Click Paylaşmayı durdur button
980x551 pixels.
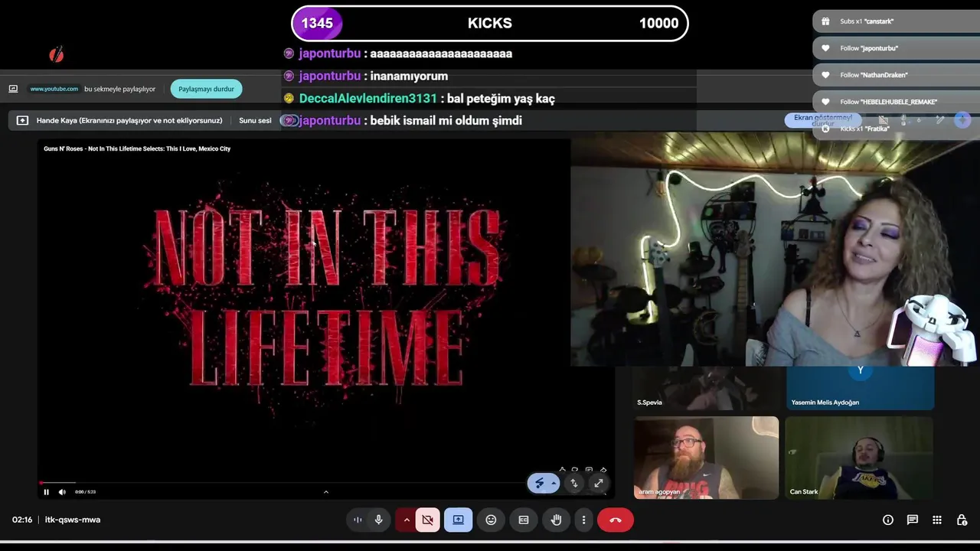pyautogui.click(x=206, y=89)
